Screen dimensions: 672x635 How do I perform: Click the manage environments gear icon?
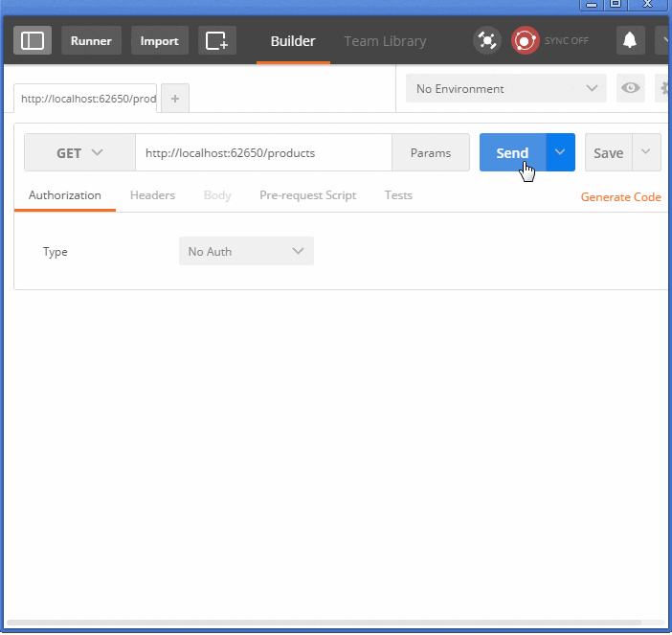[x=663, y=88]
